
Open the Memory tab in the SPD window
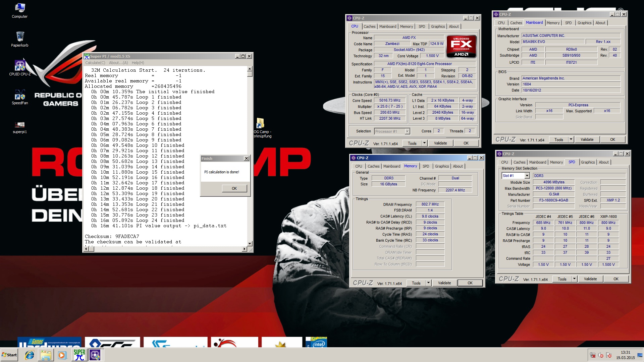click(x=556, y=162)
